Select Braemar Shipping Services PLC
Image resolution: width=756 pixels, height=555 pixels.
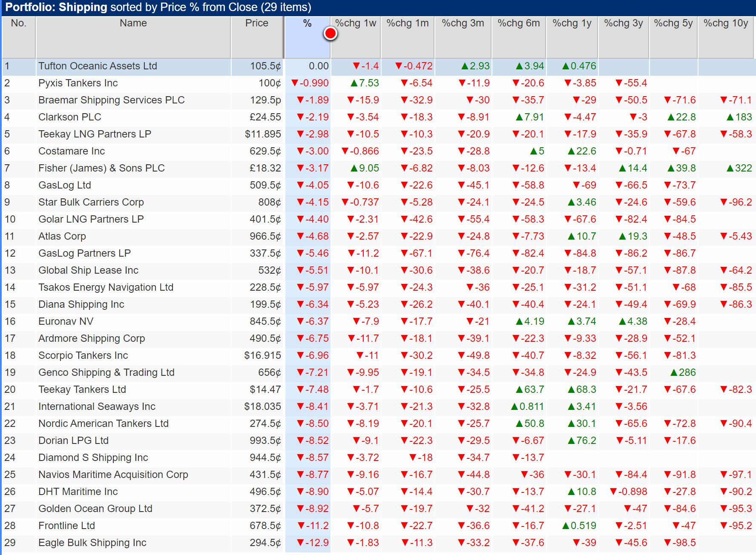(x=112, y=100)
